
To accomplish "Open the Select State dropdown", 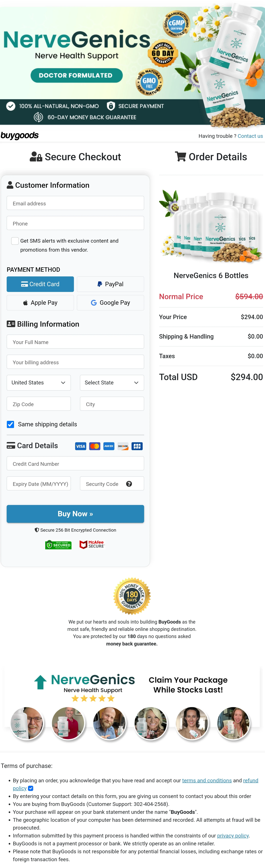I will pyautogui.click(x=112, y=383).
